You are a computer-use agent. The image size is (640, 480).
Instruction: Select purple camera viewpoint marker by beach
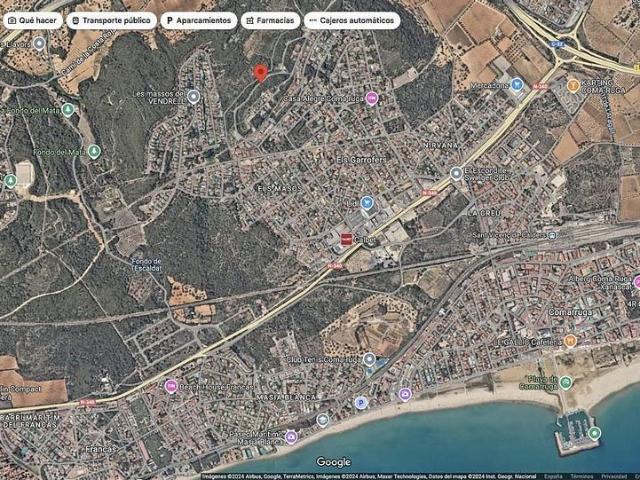(405, 394)
